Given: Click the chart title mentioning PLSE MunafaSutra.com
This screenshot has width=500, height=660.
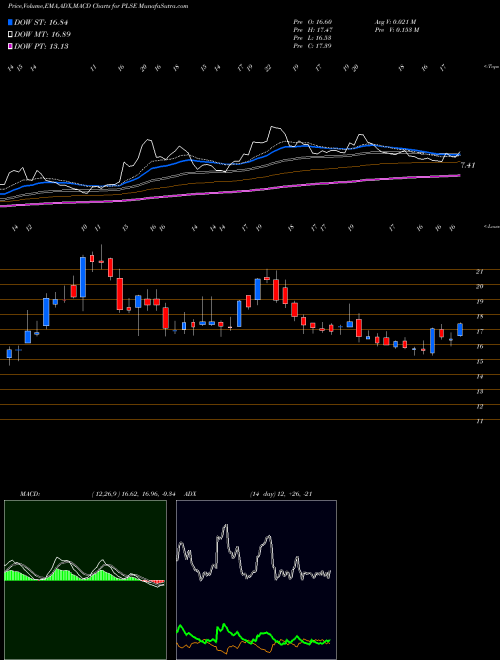Looking at the screenshot, I should [98, 6].
